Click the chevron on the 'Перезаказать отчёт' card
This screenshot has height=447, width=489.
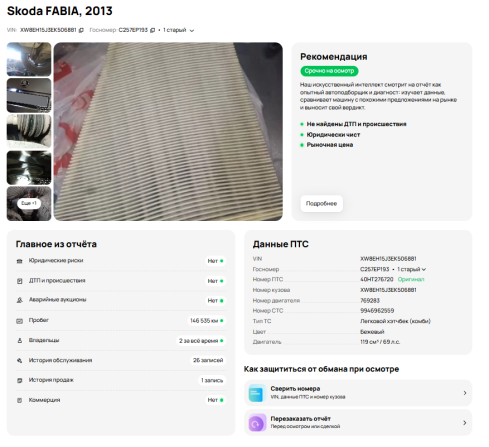(x=465, y=423)
